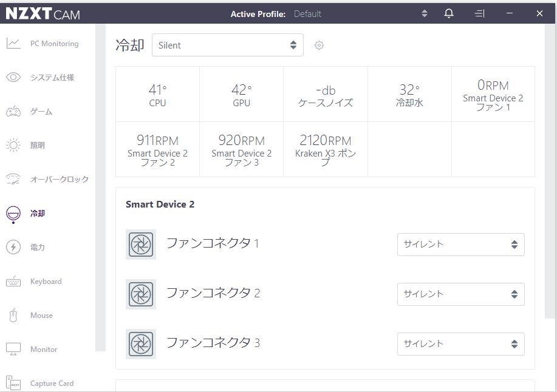Click the 冷却 cooling icon in sidebar
The height and width of the screenshot is (392, 557).
[x=13, y=214]
